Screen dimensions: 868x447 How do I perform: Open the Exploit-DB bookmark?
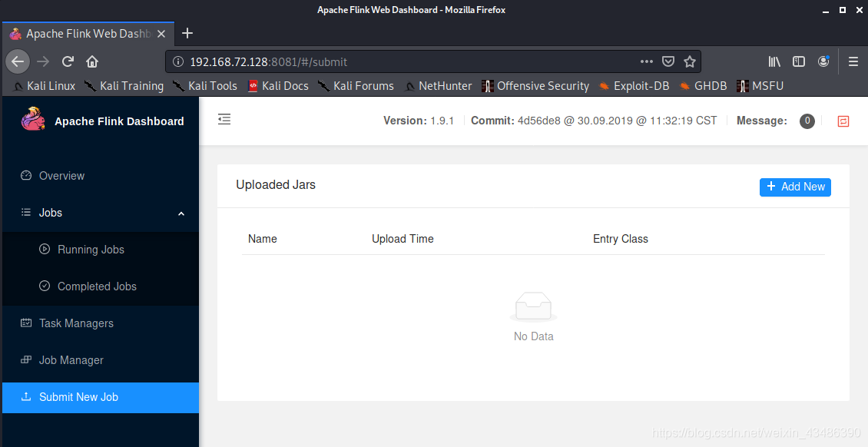click(634, 86)
